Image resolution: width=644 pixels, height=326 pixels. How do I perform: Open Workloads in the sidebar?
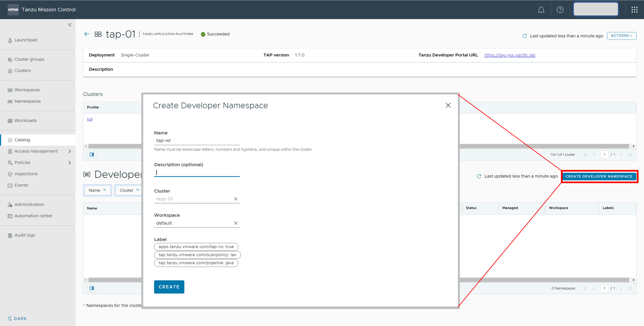point(25,121)
